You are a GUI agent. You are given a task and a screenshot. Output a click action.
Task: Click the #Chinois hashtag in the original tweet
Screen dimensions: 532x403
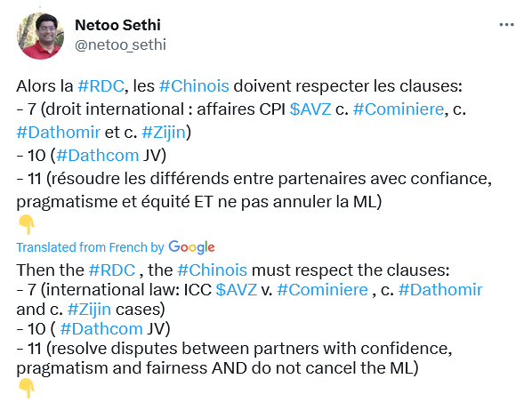(x=194, y=86)
